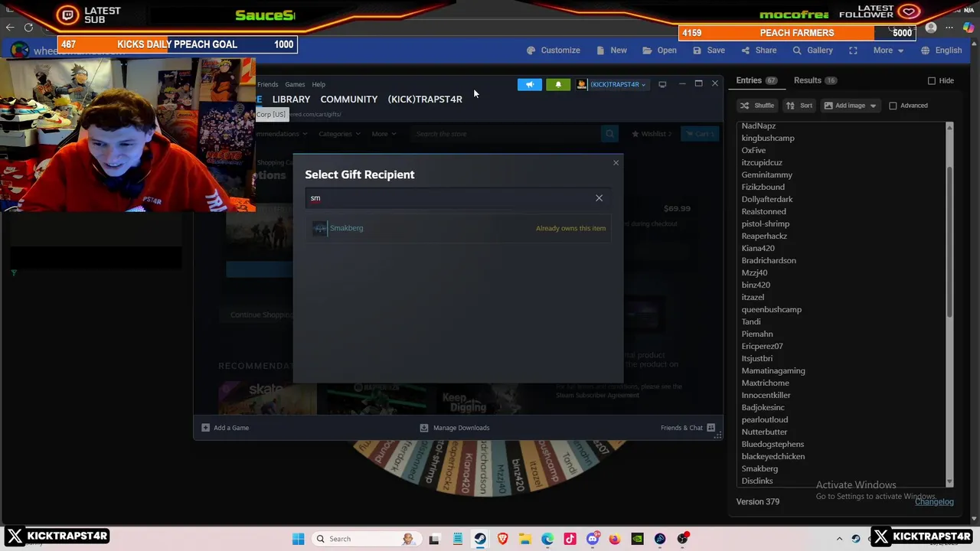This screenshot has height=551, width=980.
Task: Click browser back arrow
Action: [10, 28]
